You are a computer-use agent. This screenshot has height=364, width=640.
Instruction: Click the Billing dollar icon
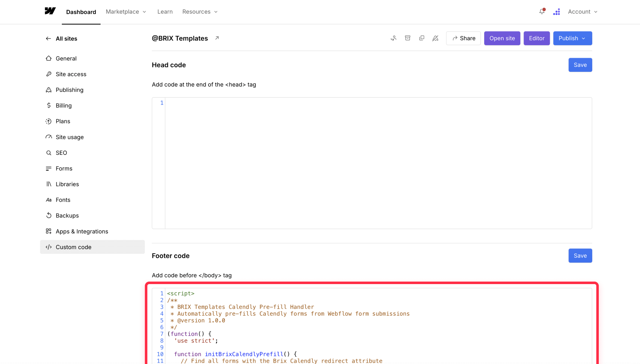click(48, 106)
